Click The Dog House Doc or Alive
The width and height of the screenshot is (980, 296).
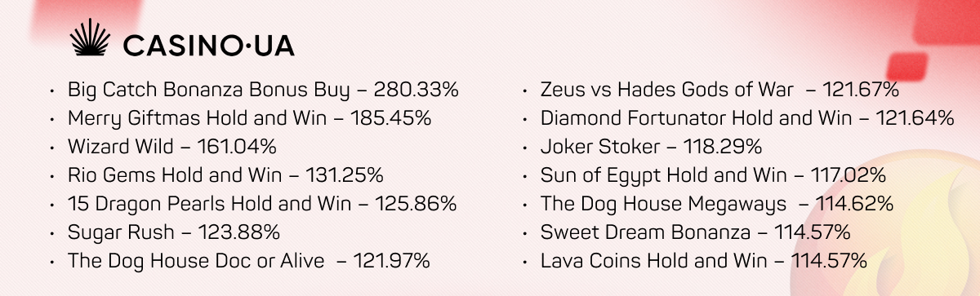pos(249,261)
